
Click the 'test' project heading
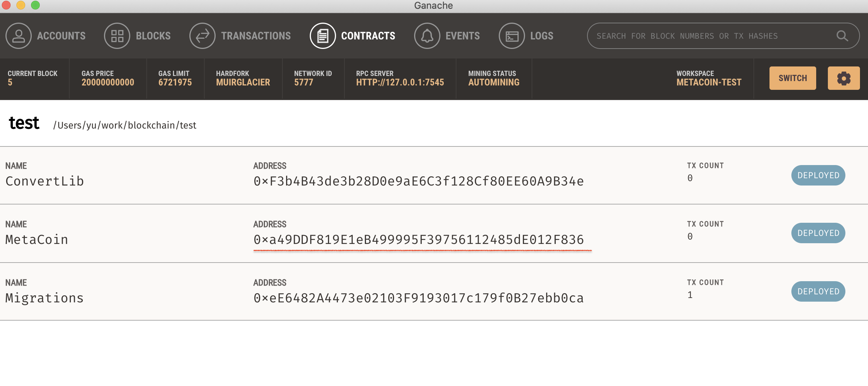24,123
